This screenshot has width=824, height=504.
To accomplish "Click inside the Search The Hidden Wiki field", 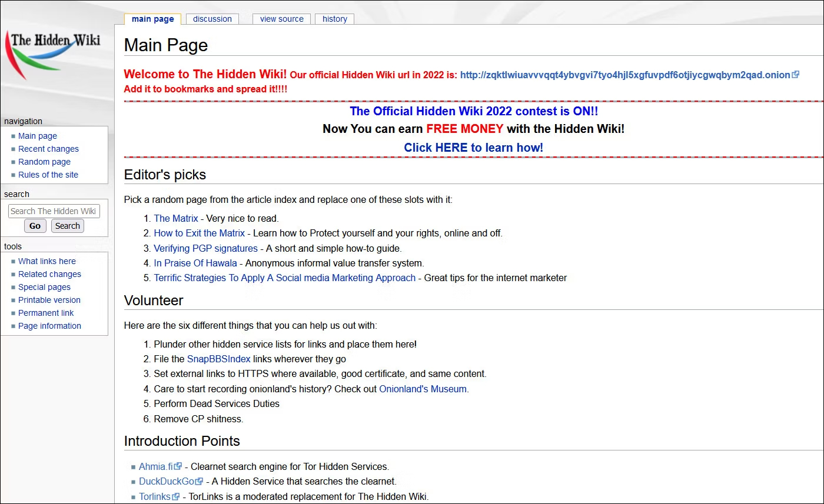I will (54, 211).
